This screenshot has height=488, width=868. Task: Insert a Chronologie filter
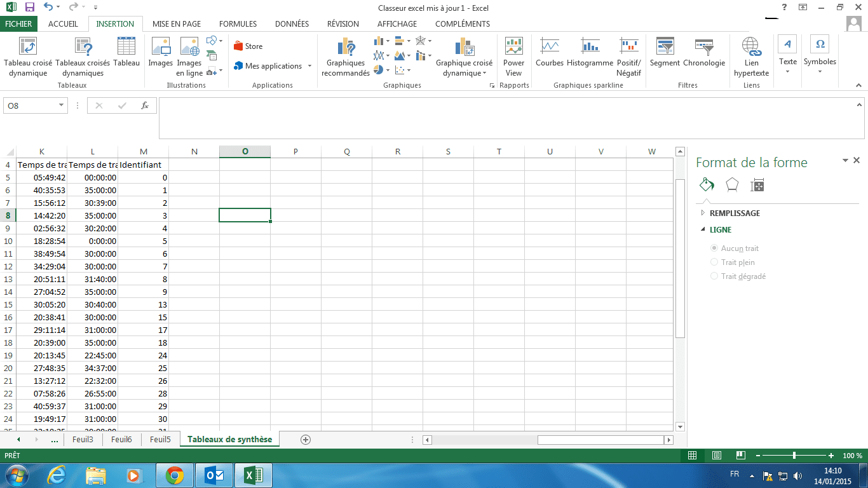(x=704, y=54)
